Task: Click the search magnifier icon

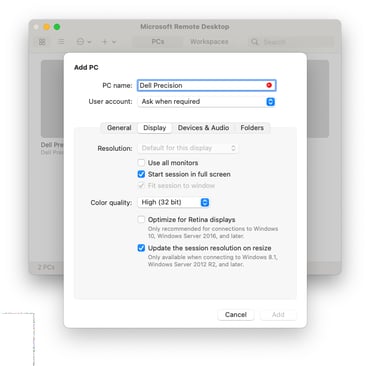Action: (255, 42)
